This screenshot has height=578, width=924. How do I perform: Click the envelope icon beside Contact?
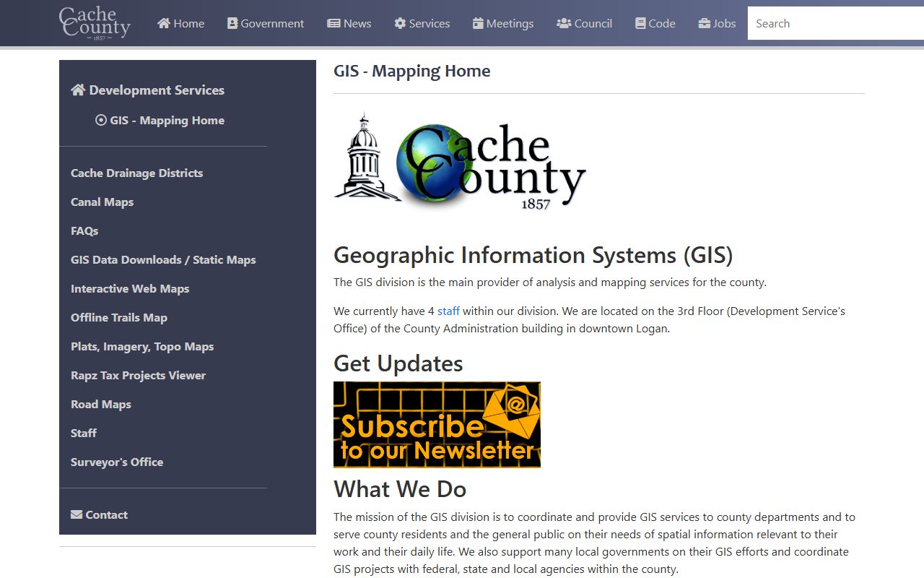pyautogui.click(x=77, y=514)
